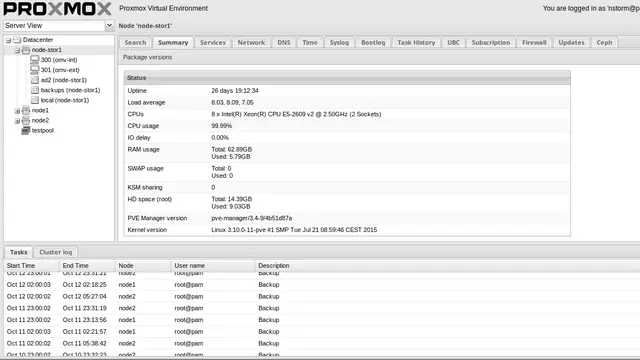
Task: Open the Task History tab
Action: [416, 42]
